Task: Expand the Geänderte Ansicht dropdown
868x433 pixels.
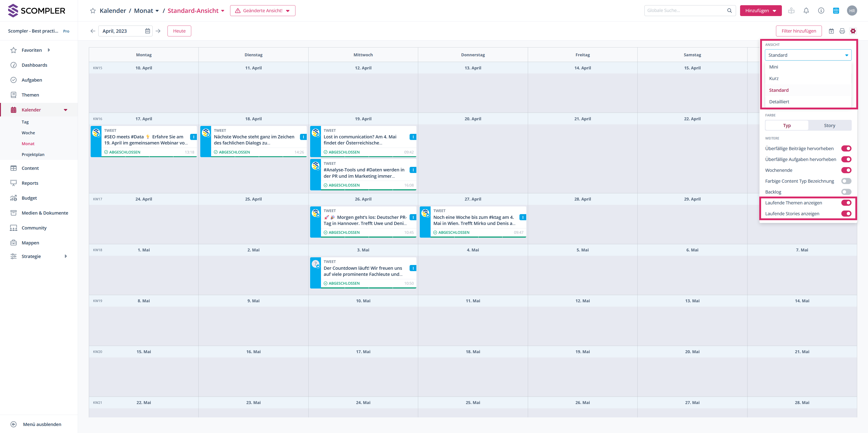Action: pos(262,11)
